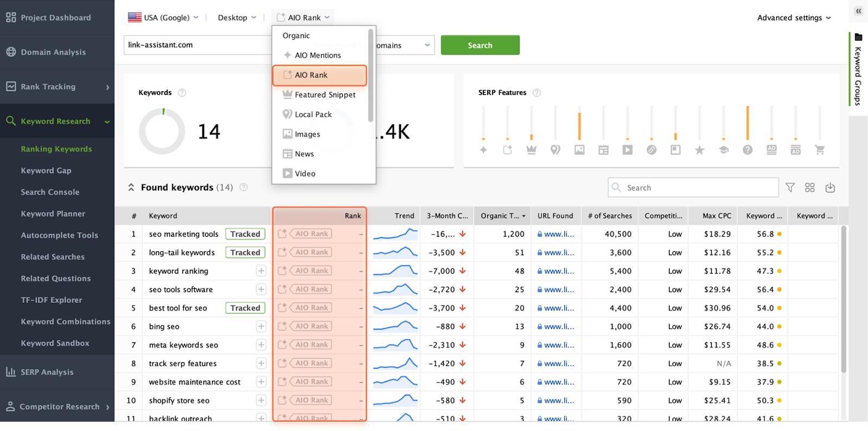
Task: Collapse sidebar with double-chevron icon
Action: coord(858,11)
